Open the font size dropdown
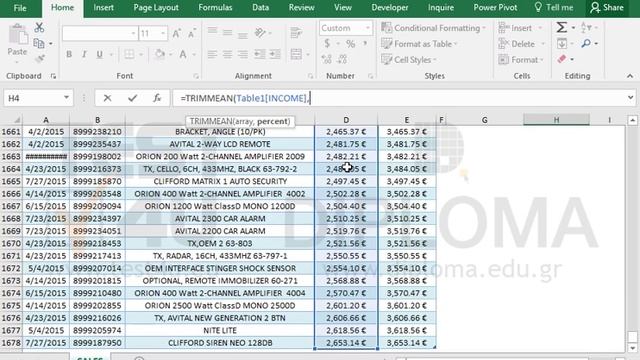The height and width of the screenshot is (360, 640). click(163, 33)
